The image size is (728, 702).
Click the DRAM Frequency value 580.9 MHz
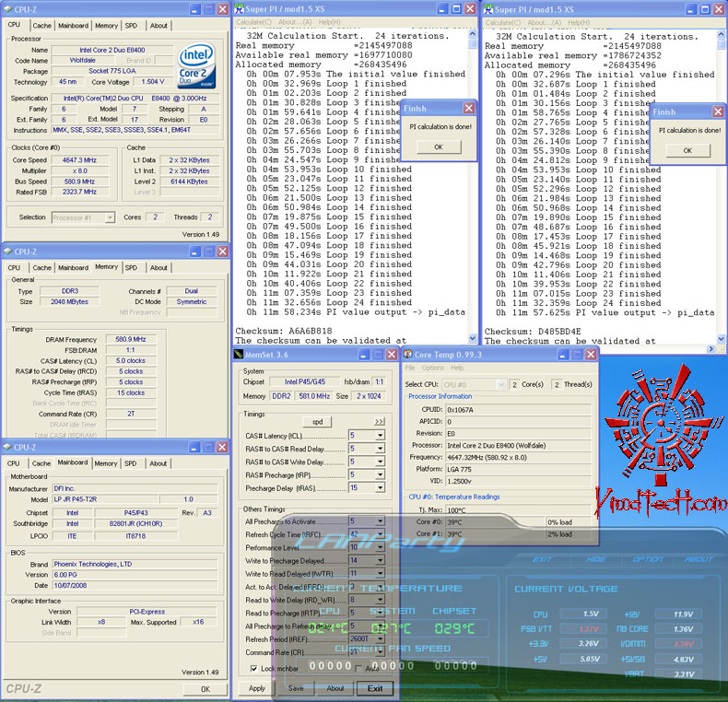(131, 339)
